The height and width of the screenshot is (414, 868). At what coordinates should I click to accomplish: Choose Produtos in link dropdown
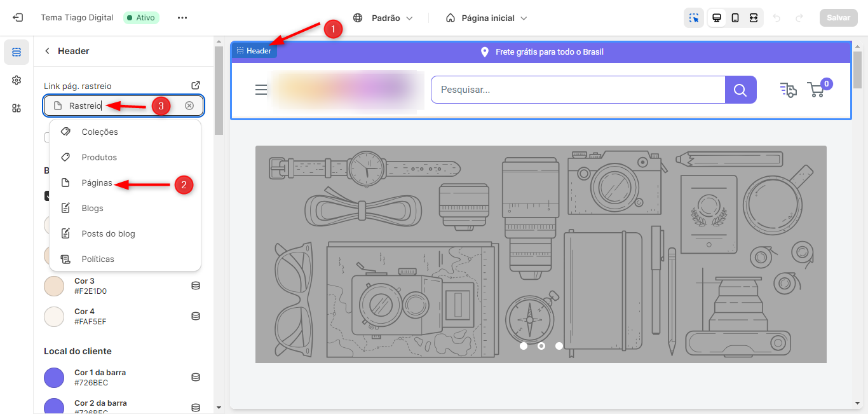[x=125, y=158]
